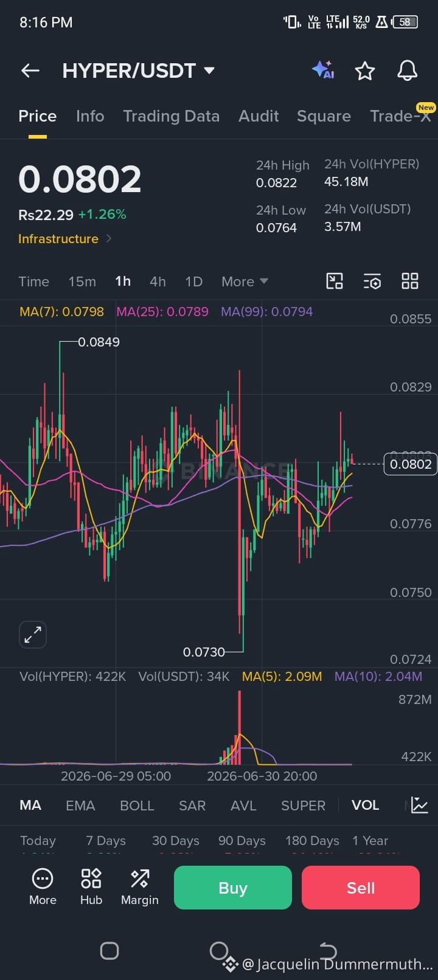This screenshot has height=980, width=438.
Task: Toggle the EMA indicator
Action: pos(80,806)
